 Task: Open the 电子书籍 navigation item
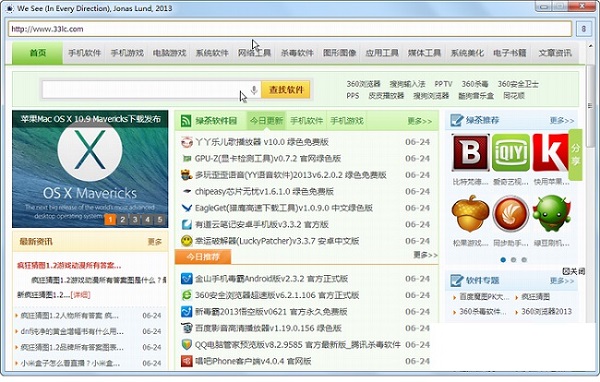point(510,53)
